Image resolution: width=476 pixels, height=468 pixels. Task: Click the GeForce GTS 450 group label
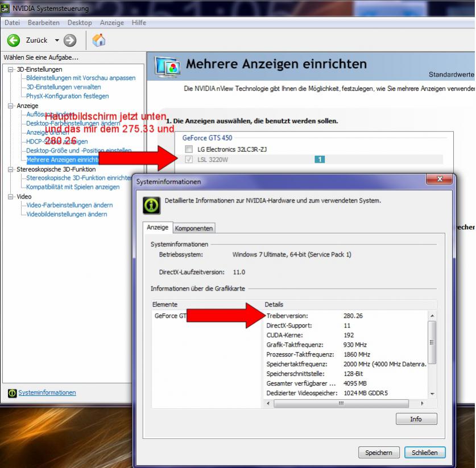coord(208,138)
